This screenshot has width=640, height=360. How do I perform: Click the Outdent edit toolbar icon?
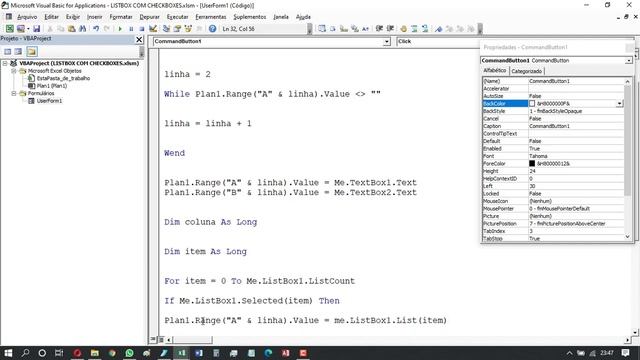(x=390, y=29)
